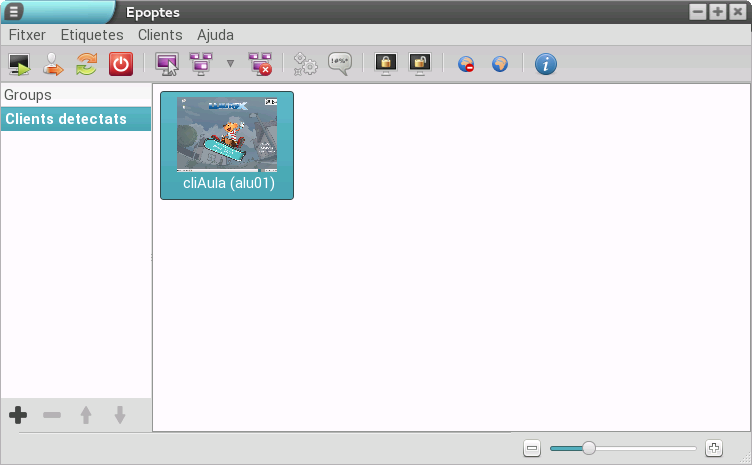Viewport: 752px width, 465px height.
Task: Click the block internet globe icon
Action: (x=466, y=64)
